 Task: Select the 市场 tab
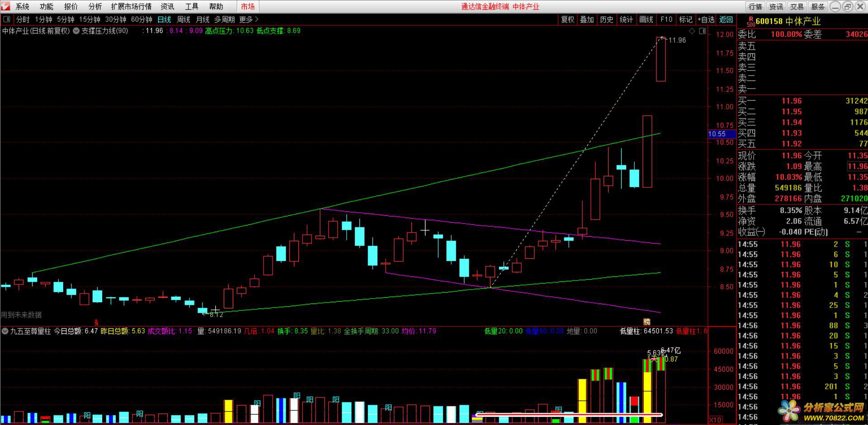248,6
